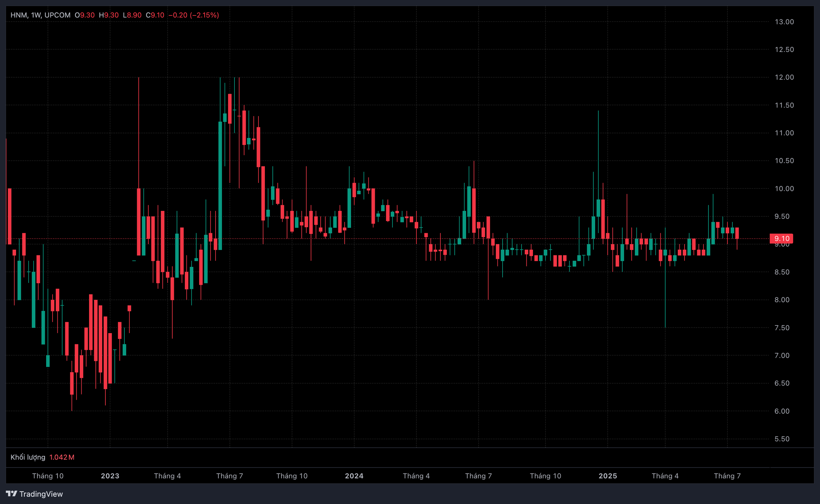The image size is (820, 504).
Task: Select the open price value O9.30
Action: (x=85, y=15)
